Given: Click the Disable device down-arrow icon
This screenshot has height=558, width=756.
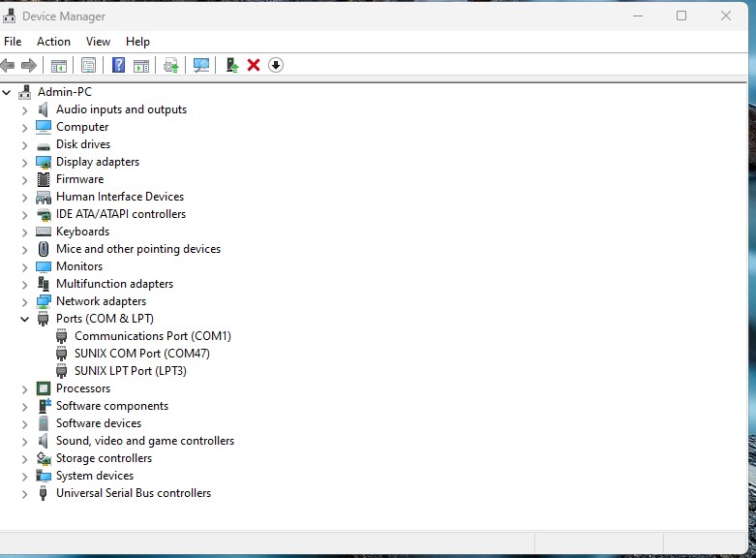Looking at the screenshot, I should (276, 65).
